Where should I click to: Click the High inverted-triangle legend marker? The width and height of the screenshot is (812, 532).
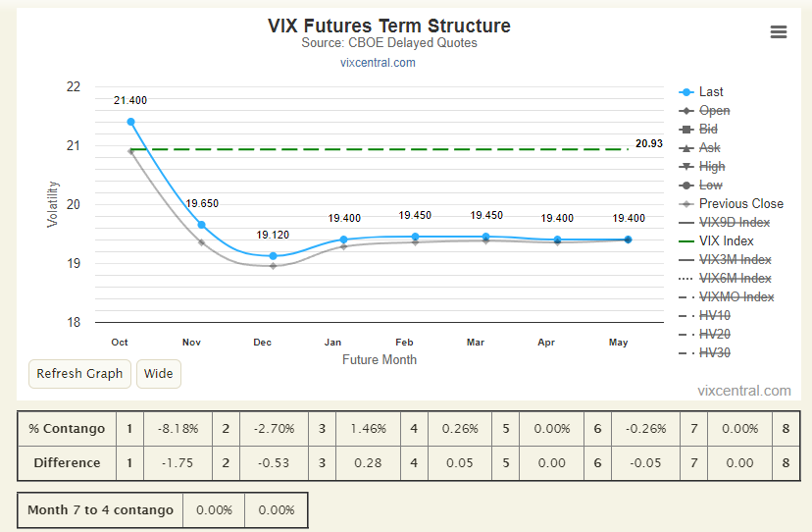pos(686,167)
